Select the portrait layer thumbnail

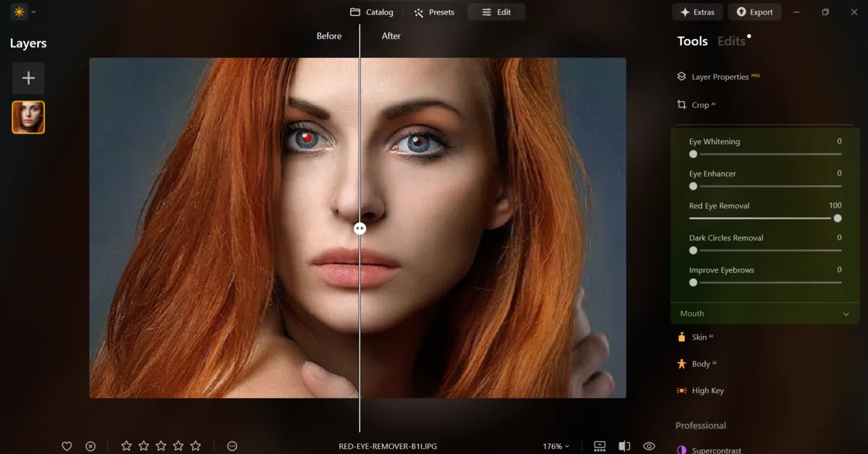click(x=28, y=117)
